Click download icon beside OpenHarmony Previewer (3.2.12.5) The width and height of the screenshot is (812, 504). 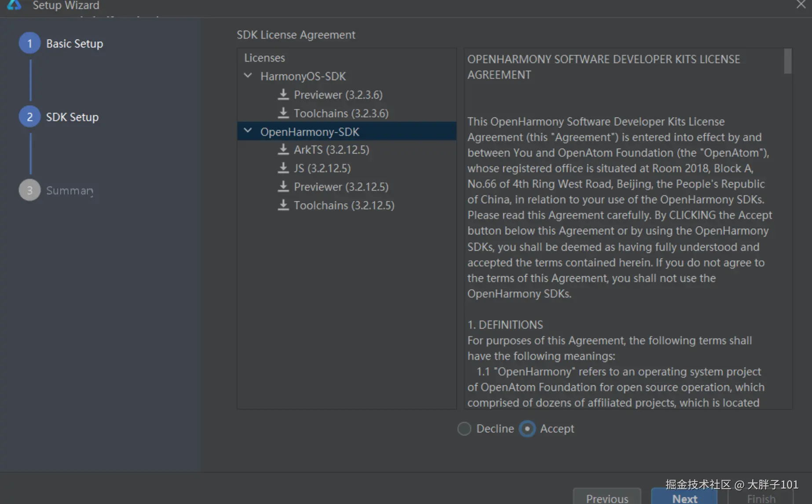(283, 186)
